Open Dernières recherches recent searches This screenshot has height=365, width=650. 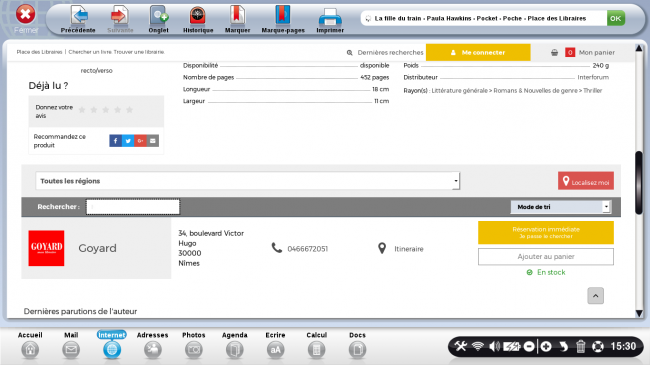click(x=385, y=53)
